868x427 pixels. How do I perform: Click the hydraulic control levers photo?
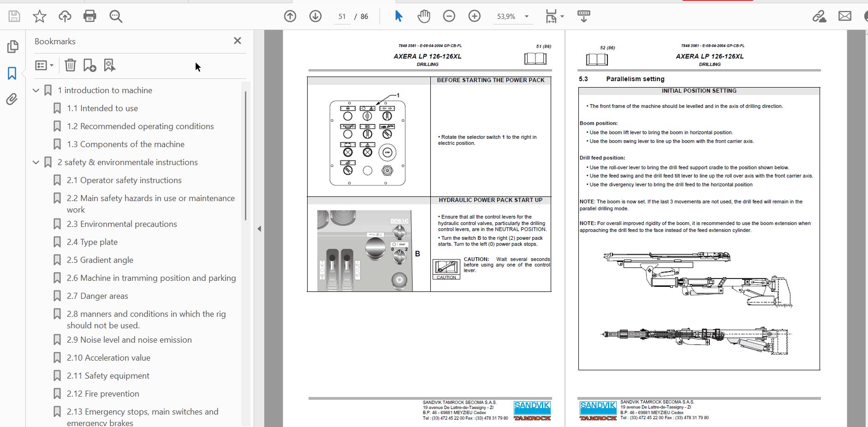tap(364, 251)
